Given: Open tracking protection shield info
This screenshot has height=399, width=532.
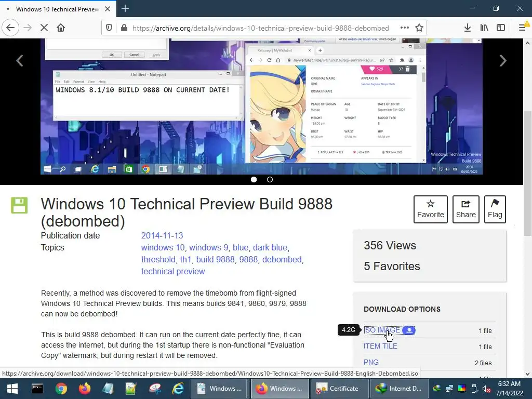Looking at the screenshot, I should 109,28.
